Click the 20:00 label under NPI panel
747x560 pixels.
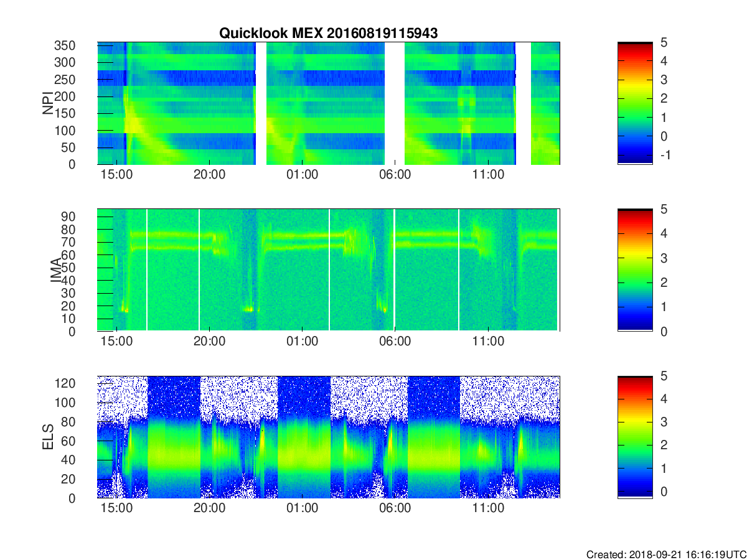pos(209,175)
